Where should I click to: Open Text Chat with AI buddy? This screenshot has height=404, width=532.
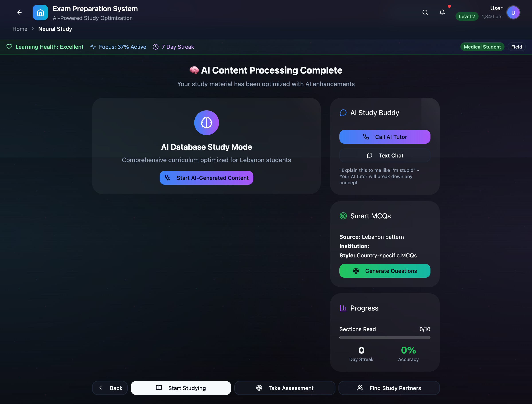pyautogui.click(x=385, y=155)
